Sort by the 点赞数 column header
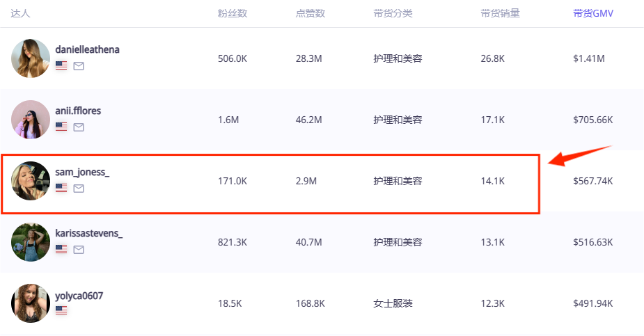The height and width of the screenshot is (336, 644). point(310,13)
